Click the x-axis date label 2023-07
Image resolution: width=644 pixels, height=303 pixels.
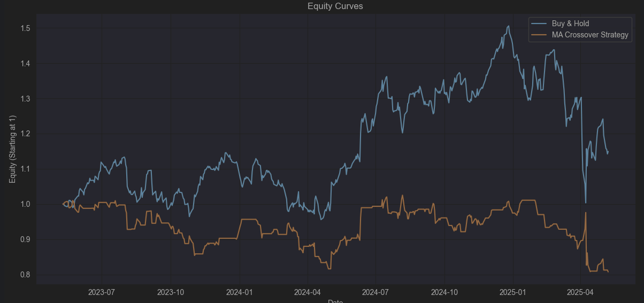(x=101, y=292)
